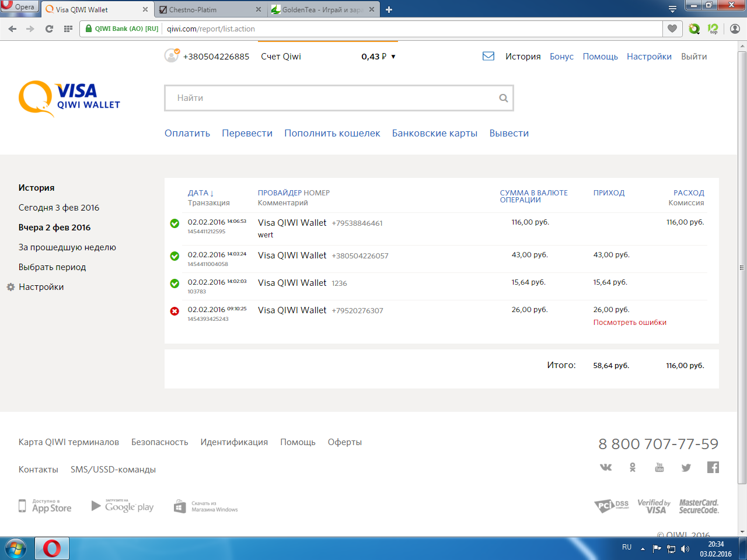Go back to previous page

pyautogui.click(x=12, y=29)
